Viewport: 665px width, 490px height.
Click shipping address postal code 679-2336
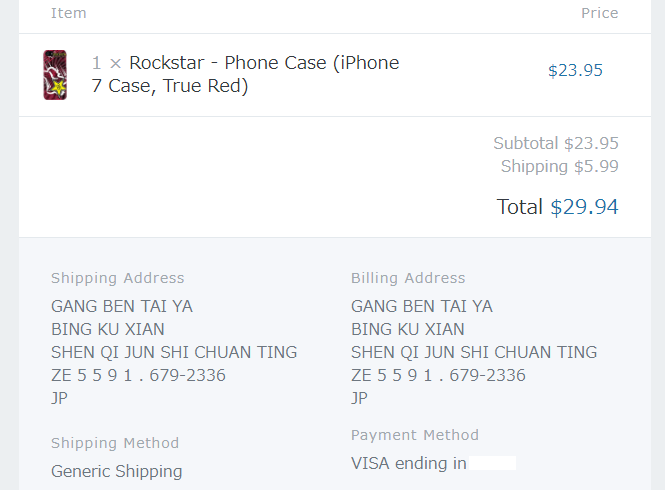(x=187, y=375)
